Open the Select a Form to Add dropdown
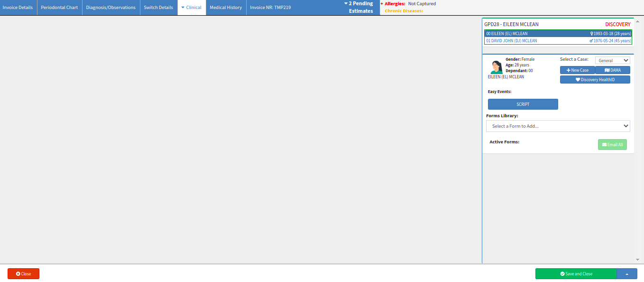 click(x=558, y=126)
